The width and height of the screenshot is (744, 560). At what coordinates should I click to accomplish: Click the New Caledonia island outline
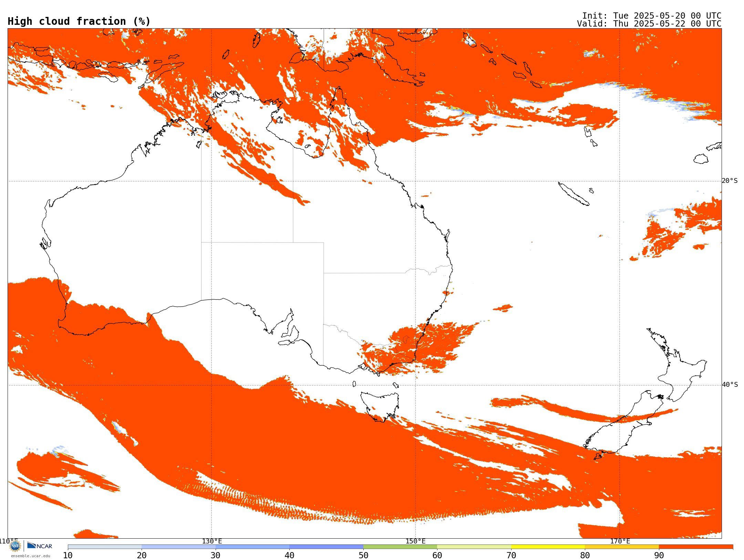pyautogui.click(x=573, y=194)
